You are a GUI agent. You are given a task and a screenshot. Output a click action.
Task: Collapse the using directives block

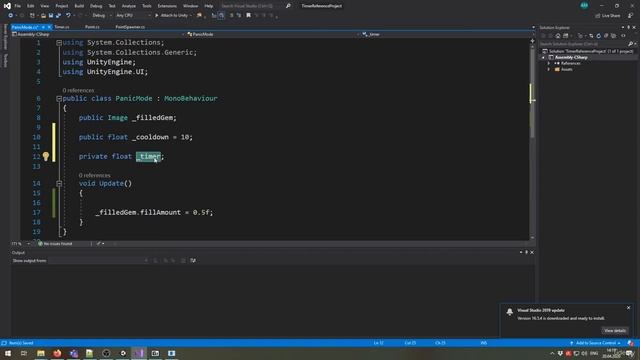(x=59, y=42)
